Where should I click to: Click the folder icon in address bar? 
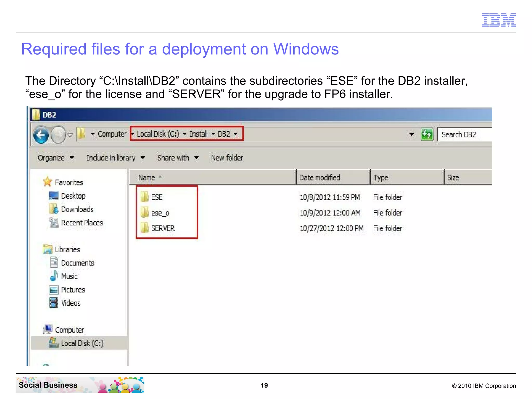click(x=81, y=134)
